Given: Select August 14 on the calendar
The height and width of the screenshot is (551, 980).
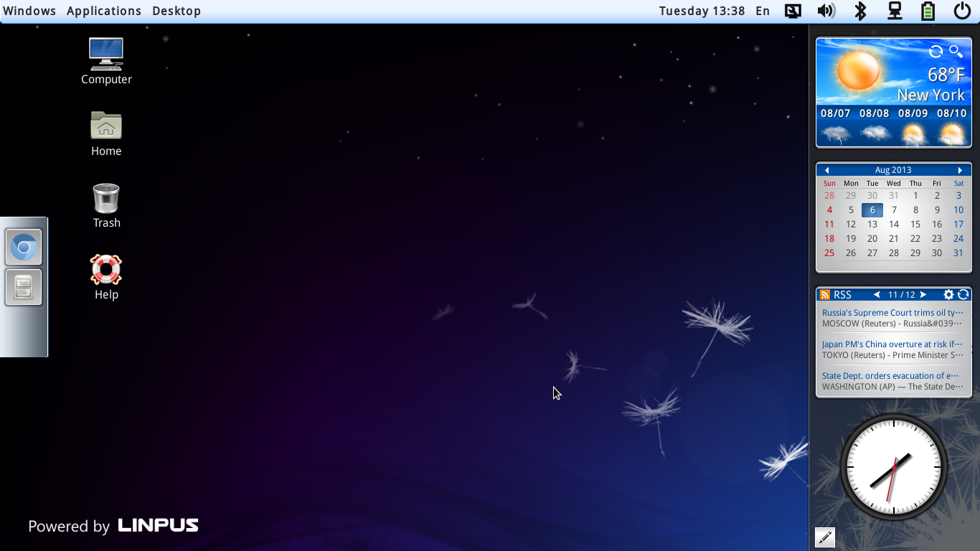Looking at the screenshot, I should tap(894, 224).
